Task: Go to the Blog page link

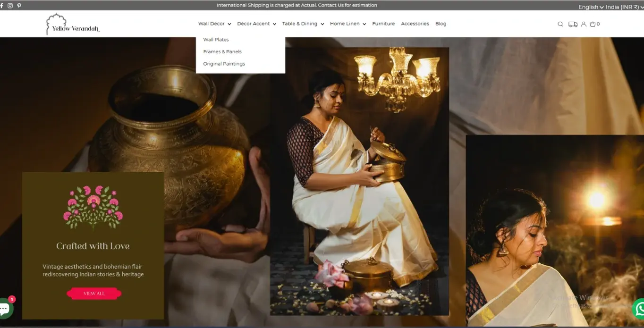Action: 441,24
